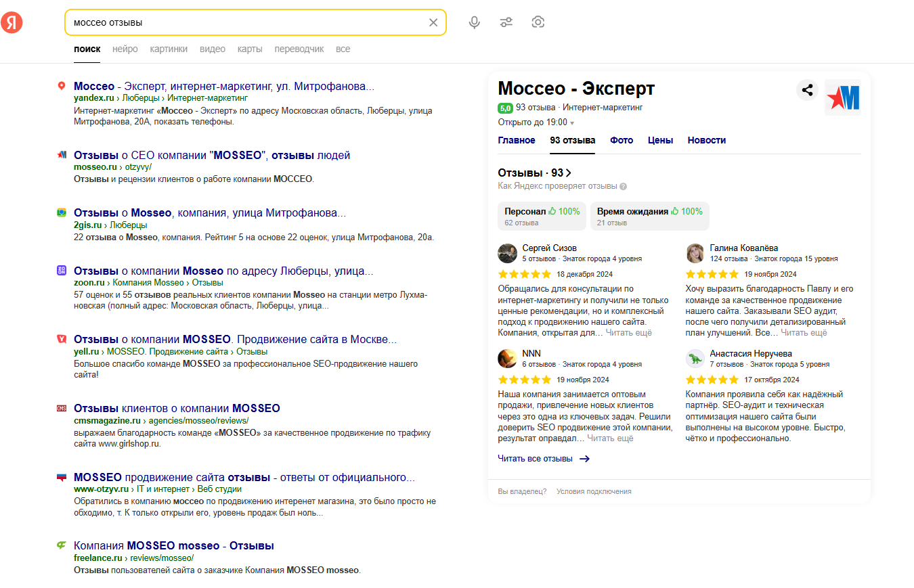Open the Фото tab in company card
The height and width of the screenshot is (588, 914).
[622, 140]
